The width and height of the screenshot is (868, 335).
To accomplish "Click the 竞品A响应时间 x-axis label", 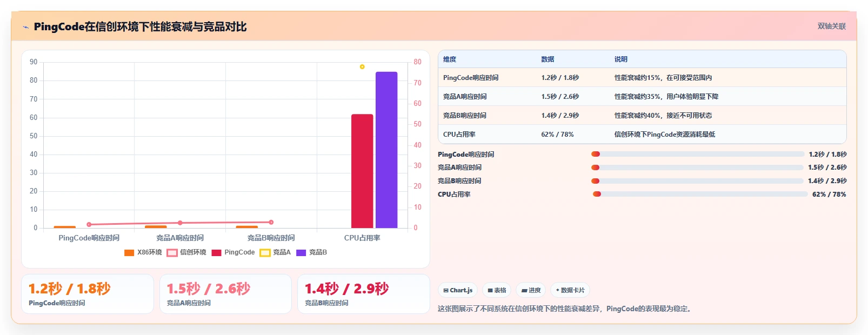I will [180, 238].
